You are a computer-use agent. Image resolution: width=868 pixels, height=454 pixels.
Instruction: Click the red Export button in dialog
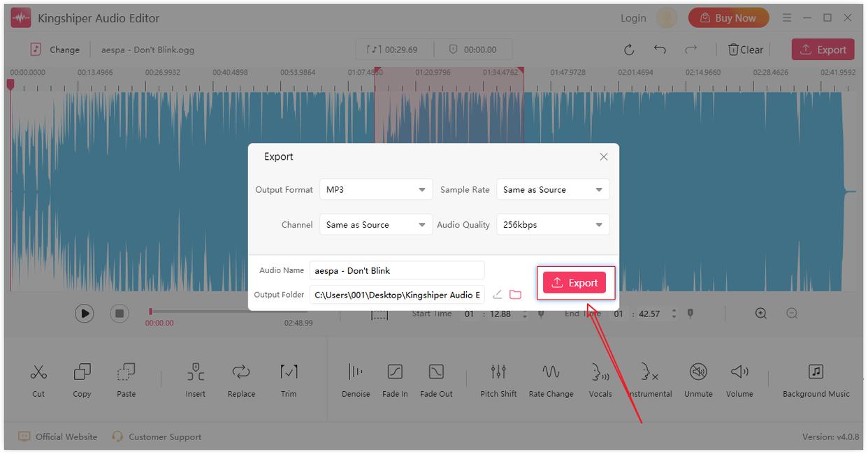pos(574,283)
